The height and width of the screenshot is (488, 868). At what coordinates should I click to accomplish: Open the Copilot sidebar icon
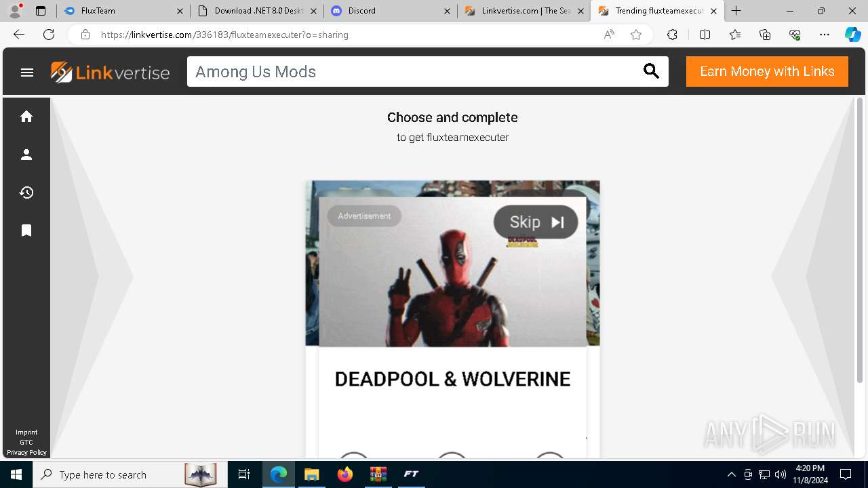coord(852,35)
